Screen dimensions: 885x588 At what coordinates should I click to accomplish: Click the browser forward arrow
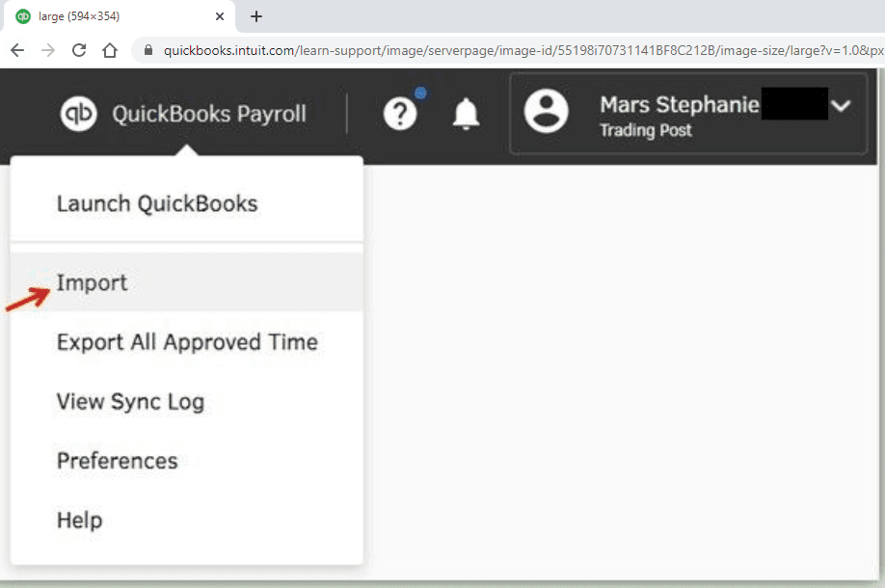(x=47, y=49)
